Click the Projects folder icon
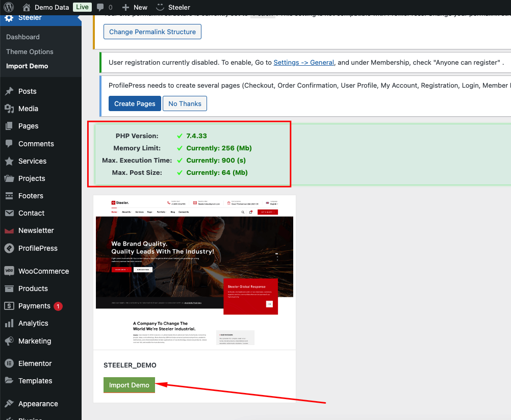The height and width of the screenshot is (420, 511). [9, 178]
